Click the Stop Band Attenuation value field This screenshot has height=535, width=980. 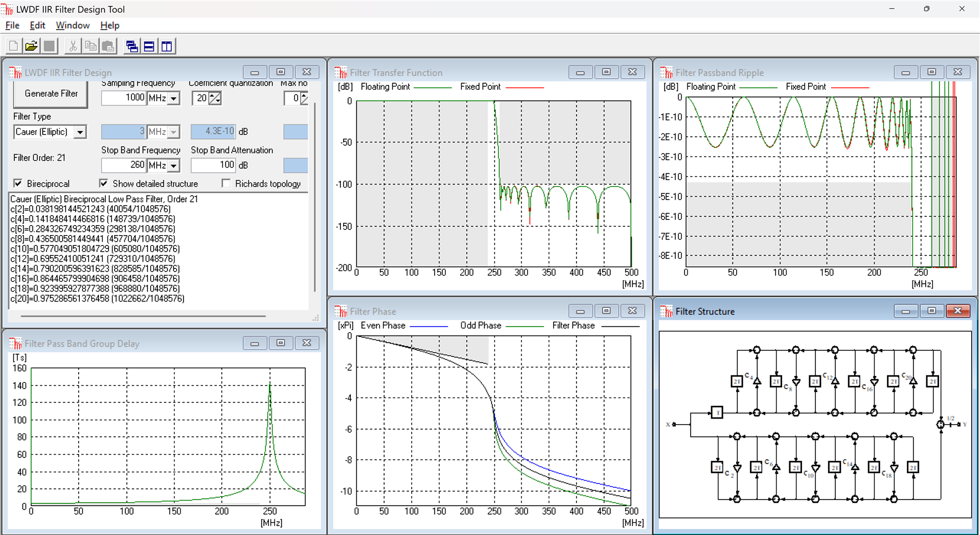[x=213, y=165]
